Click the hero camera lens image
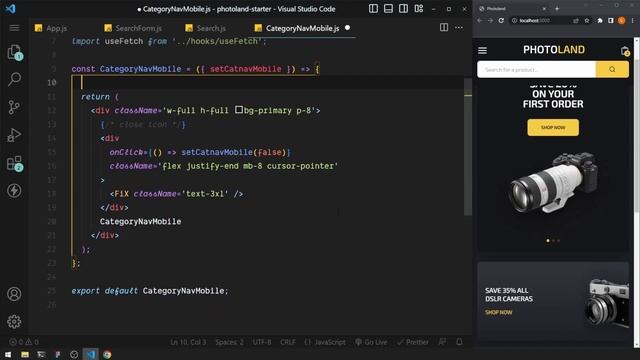Viewport: 640px width, 360px height. tap(554, 182)
